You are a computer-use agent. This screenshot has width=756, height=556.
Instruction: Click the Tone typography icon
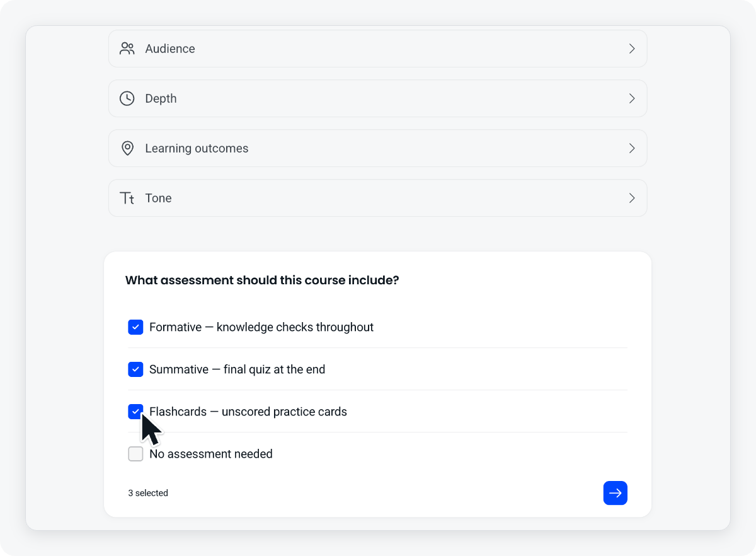tap(127, 198)
